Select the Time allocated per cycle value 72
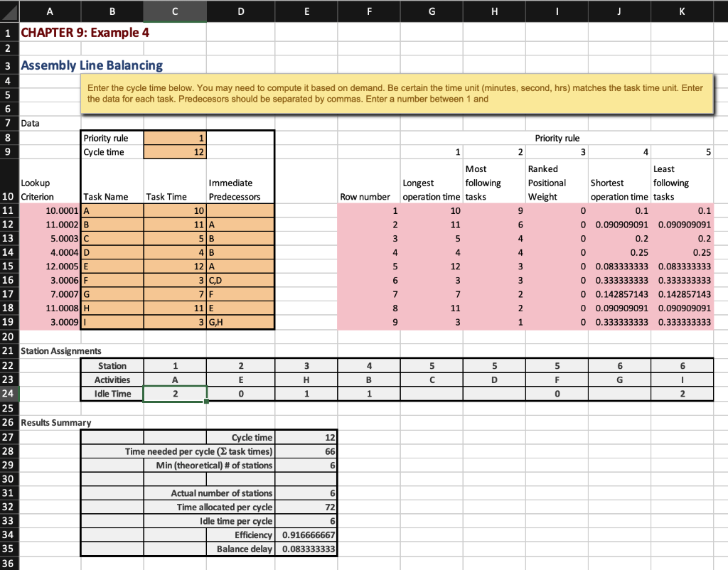 (x=306, y=507)
